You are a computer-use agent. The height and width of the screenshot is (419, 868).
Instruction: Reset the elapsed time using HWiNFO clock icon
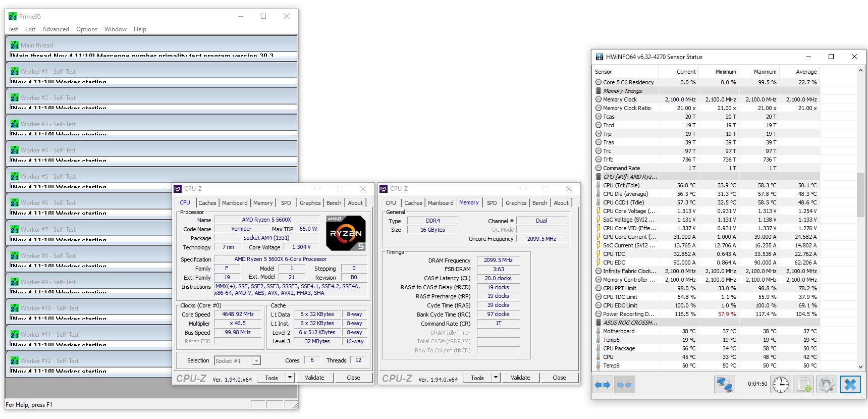(781, 385)
